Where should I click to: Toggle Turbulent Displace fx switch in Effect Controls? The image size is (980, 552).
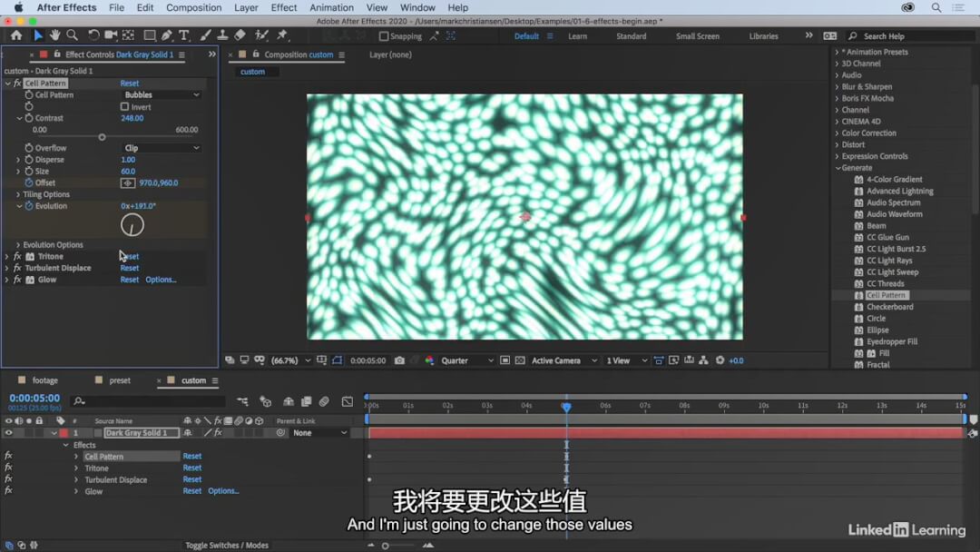point(17,268)
